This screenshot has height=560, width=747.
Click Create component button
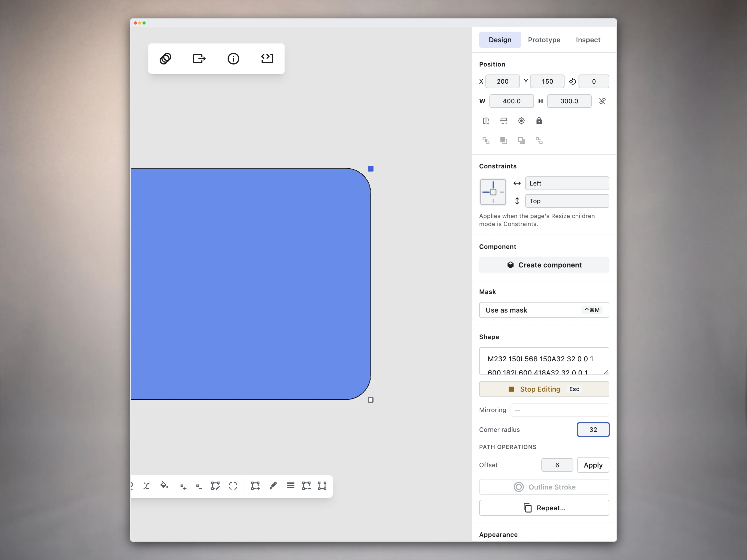point(544,265)
